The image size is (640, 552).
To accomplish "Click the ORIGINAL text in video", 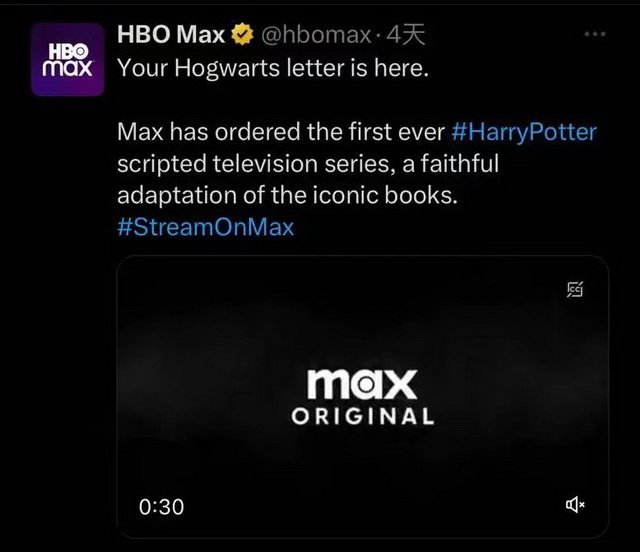I will [363, 416].
